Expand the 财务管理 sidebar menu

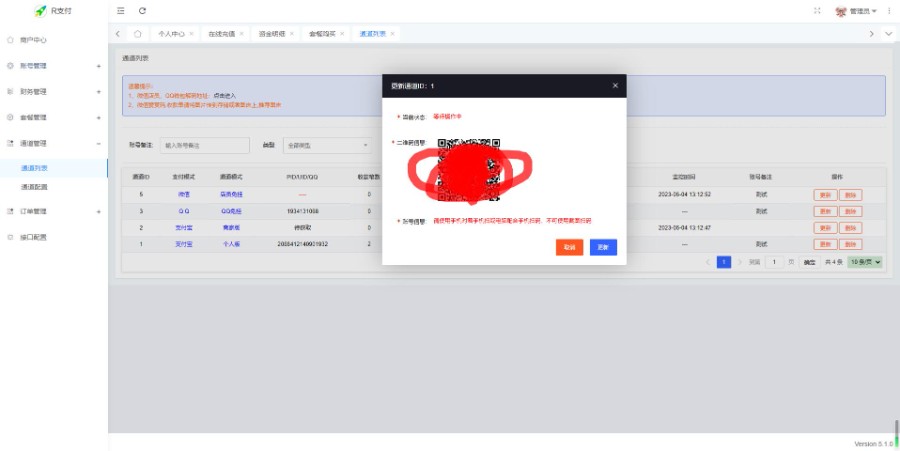tap(53, 92)
